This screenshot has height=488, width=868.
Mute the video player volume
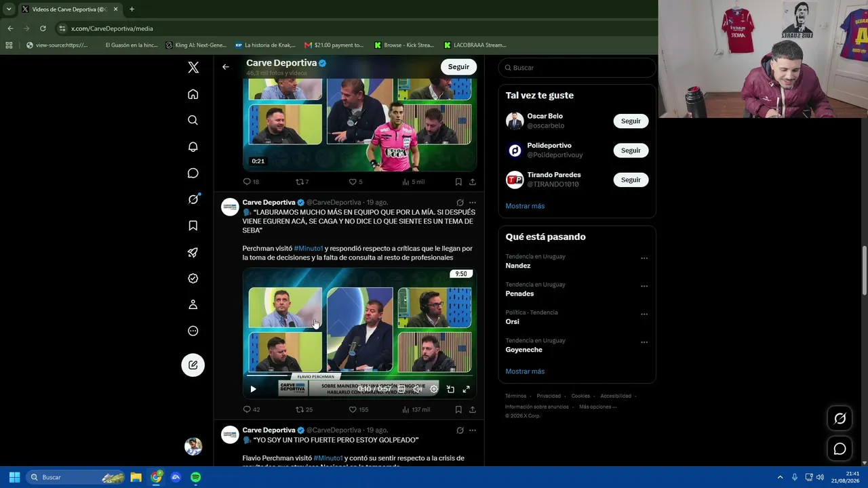tap(418, 389)
